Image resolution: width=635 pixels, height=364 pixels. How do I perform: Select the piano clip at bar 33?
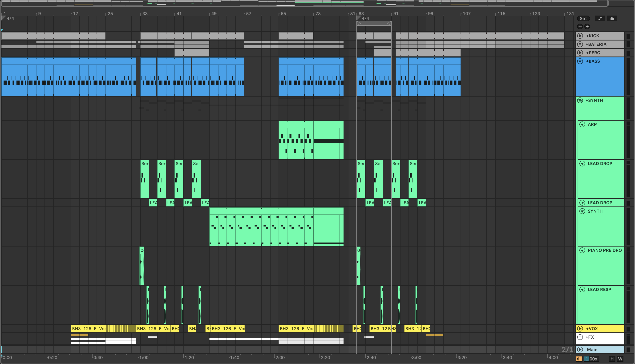click(142, 266)
